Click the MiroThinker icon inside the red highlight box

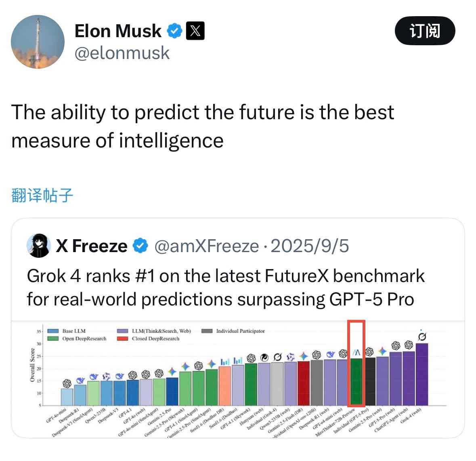pyautogui.click(x=356, y=352)
